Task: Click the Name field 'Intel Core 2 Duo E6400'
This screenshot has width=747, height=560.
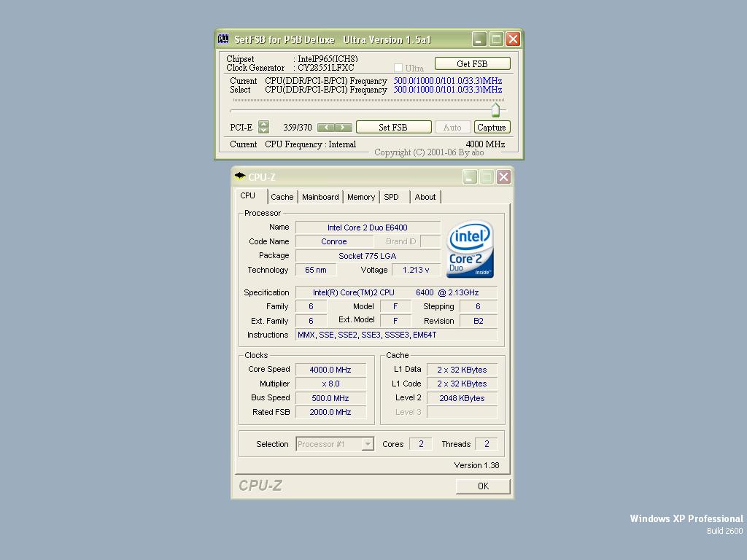Action: (x=368, y=227)
